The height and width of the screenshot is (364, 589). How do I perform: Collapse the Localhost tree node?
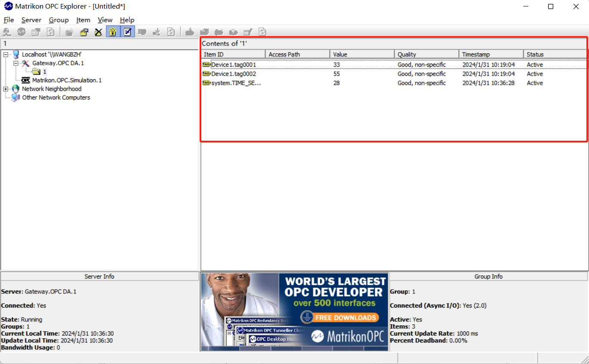pos(6,54)
